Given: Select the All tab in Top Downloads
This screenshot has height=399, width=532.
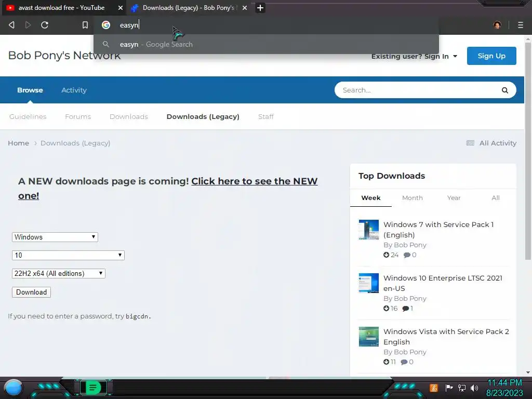Looking at the screenshot, I should 495,198.
